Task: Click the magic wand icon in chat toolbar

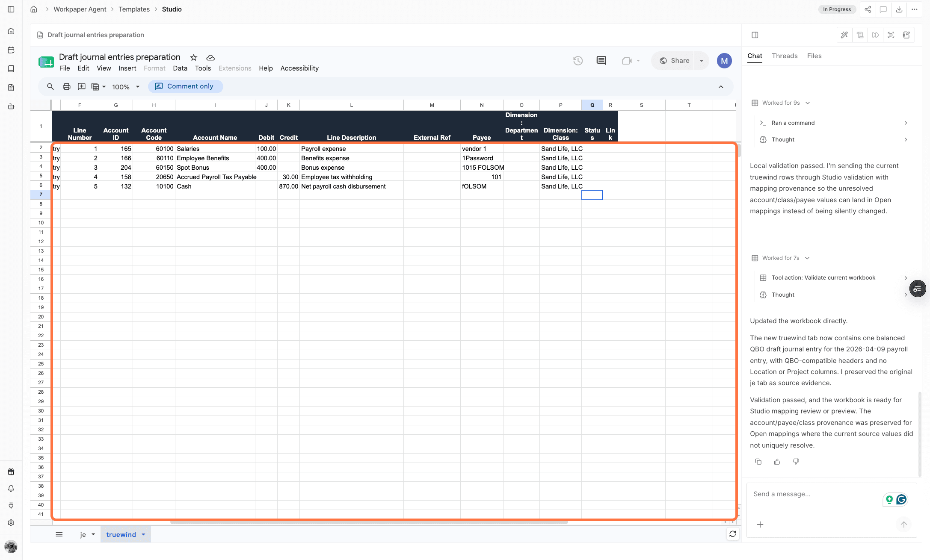Action: coord(844,35)
